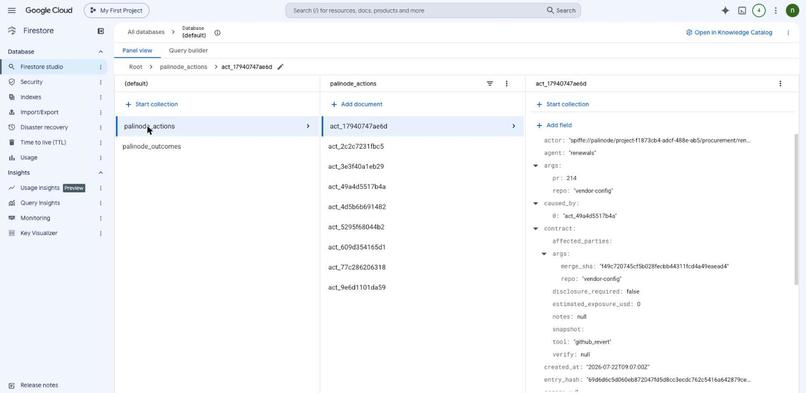Viewport: 806px width, 393px height.
Task: Open options menu for Security item
Action: tap(100, 82)
